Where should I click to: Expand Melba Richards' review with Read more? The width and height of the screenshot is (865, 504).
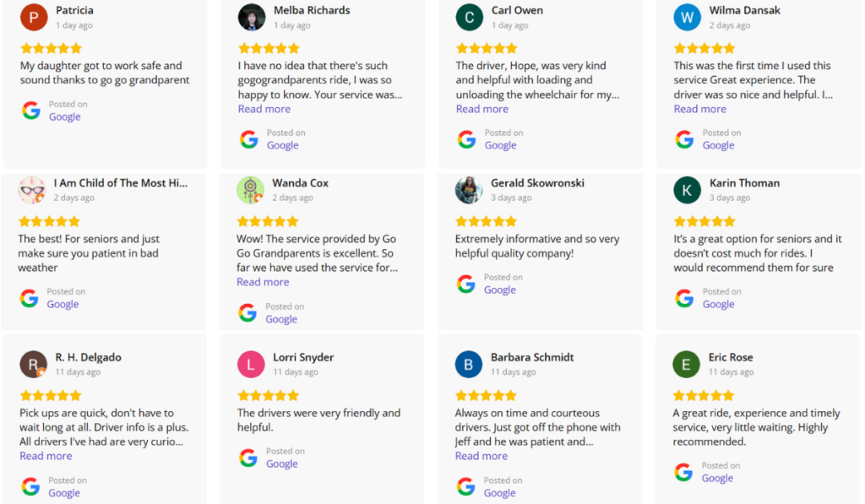pos(264,109)
